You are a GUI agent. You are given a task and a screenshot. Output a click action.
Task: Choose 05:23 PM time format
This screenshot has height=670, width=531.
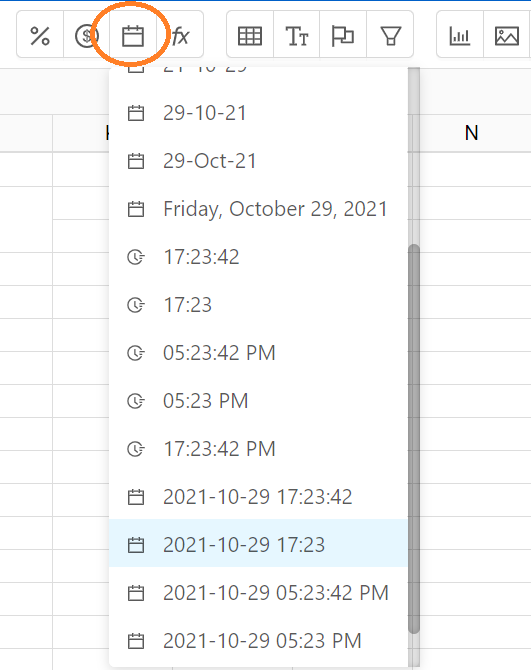click(258, 401)
